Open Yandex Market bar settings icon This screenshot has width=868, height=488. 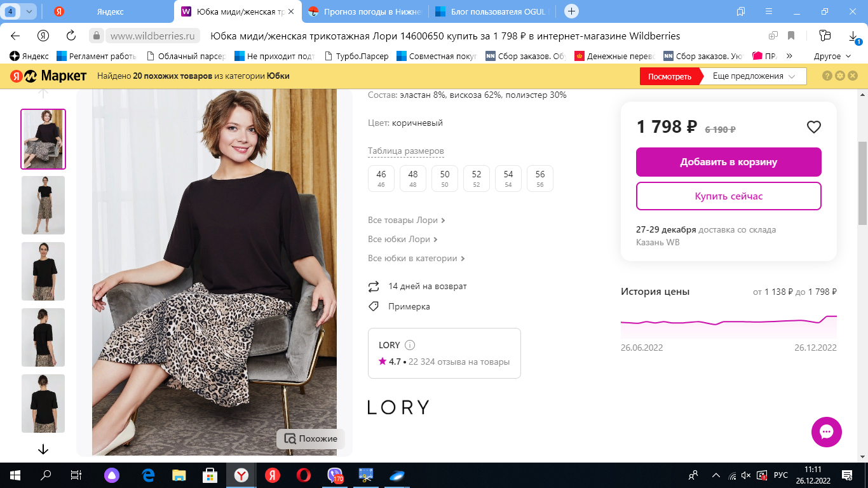click(x=840, y=76)
